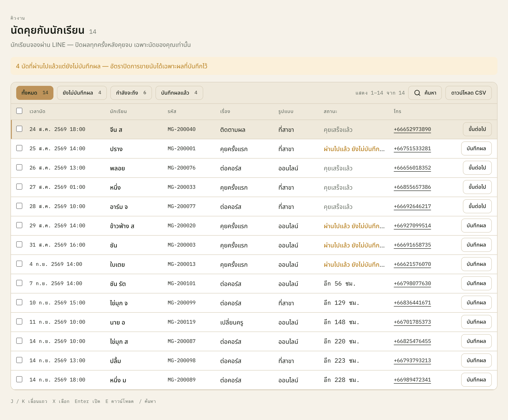Click ขั้นต่อไป for หนึ่ง MG-200033
508x420 pixels.
[477, 187]
